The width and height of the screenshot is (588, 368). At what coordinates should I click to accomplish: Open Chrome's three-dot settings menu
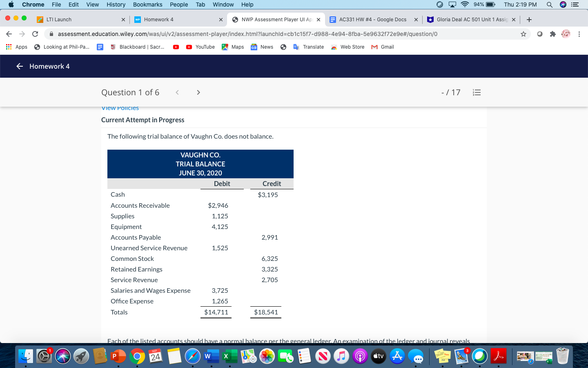(579, 35)
